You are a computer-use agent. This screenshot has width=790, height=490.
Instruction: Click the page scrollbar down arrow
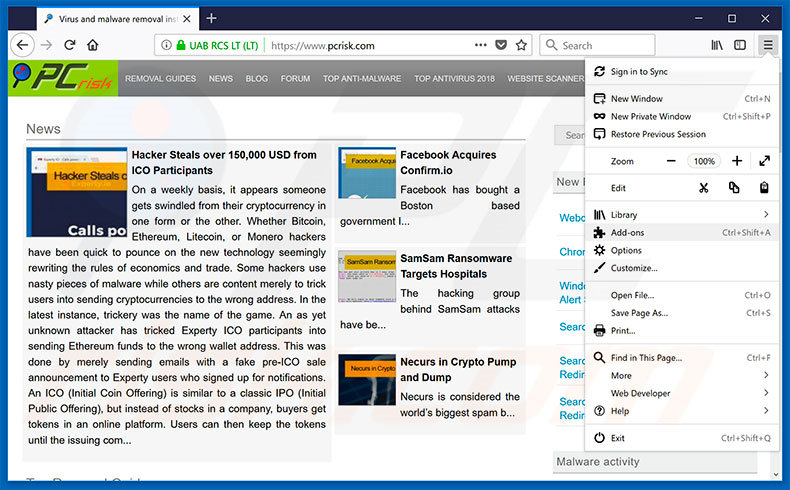pos(776,474)
